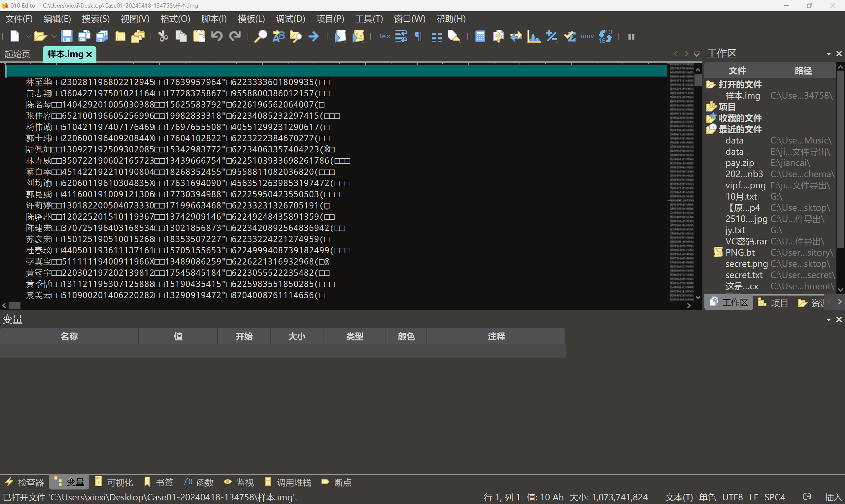Click the Save All toolbar icon
This screenshot has height=504, width=845.
pyautogui.click(x=102, y=36)
